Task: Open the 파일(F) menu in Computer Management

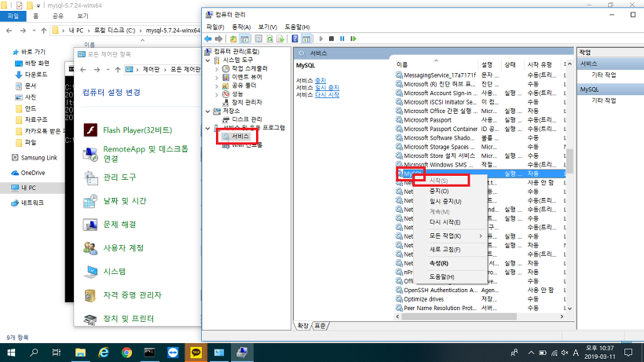Action: tap(215, 27)
